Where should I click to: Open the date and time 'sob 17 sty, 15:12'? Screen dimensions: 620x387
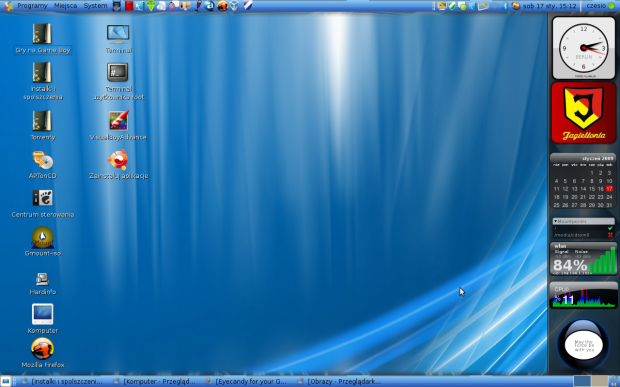pyautogui.click(x=549, y=6)
